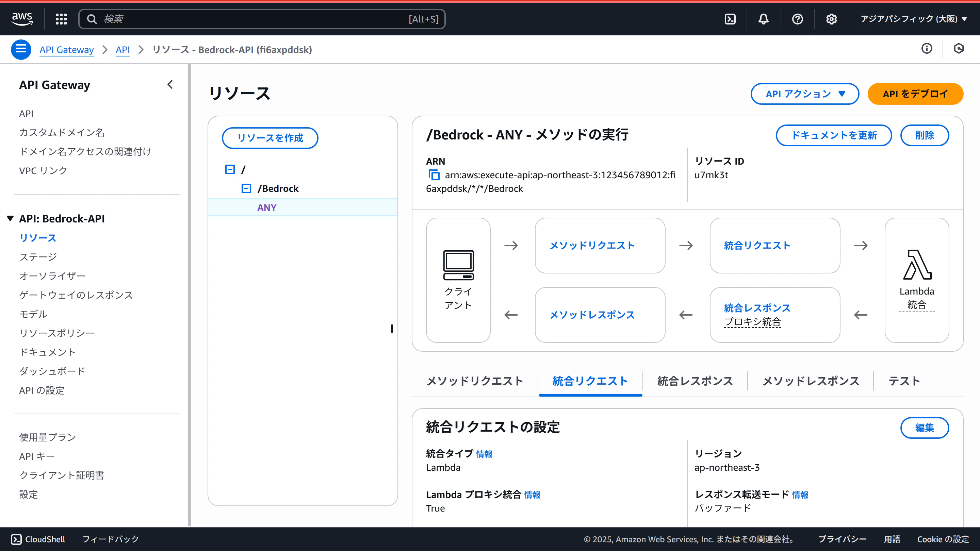Launch CloudShell from the top bar icon

pos(730,19)
